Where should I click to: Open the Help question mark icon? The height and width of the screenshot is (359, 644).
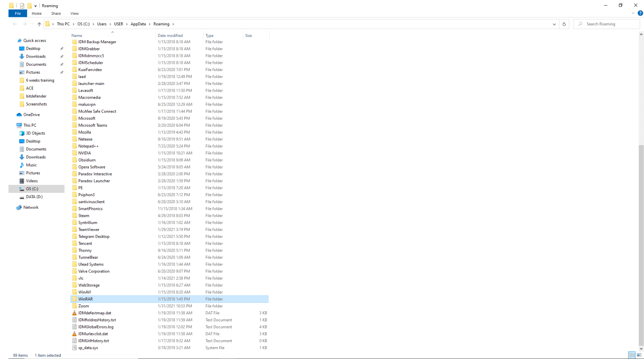click(640, 13)
